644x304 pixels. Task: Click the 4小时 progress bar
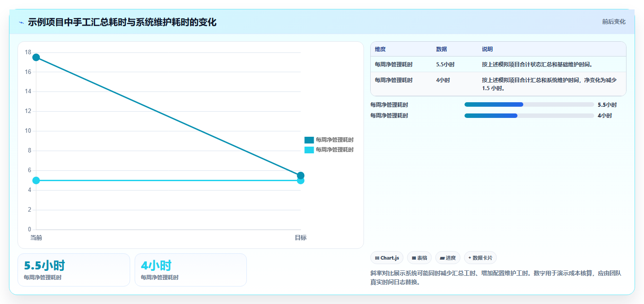tap(529, 116)
